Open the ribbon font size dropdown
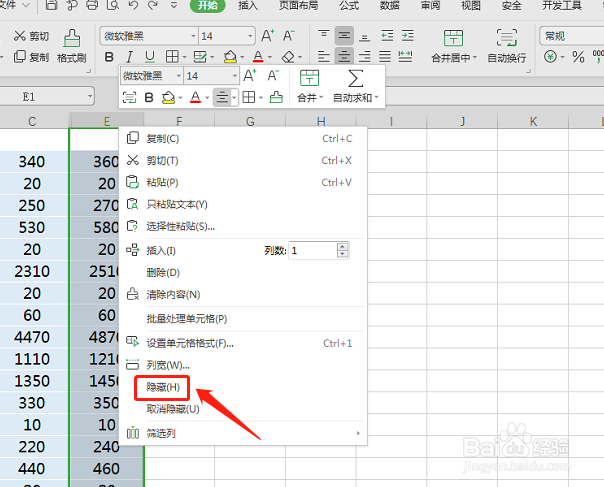This screenshot has width=604, height=487. click(x=250, y=36)
